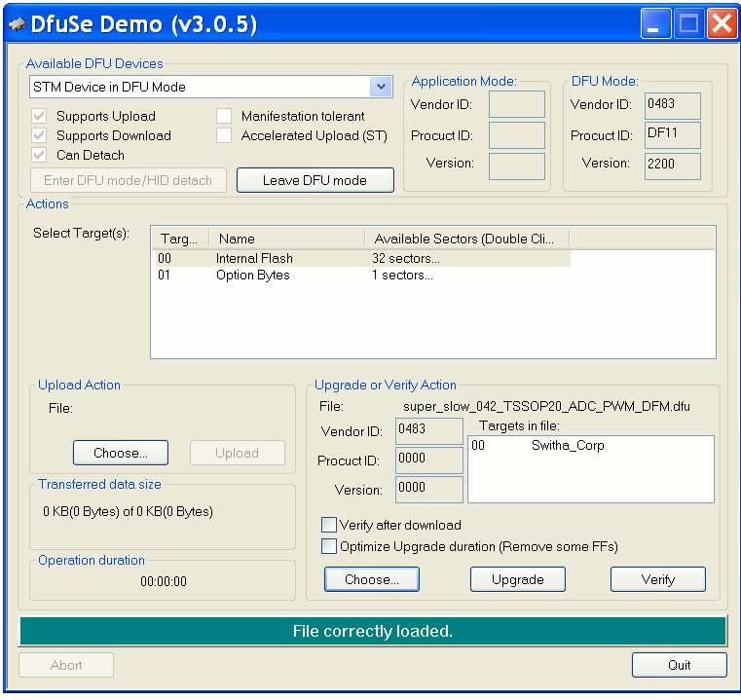
Task: Click Application Mode Version field
Action: (x=516, y=166)
